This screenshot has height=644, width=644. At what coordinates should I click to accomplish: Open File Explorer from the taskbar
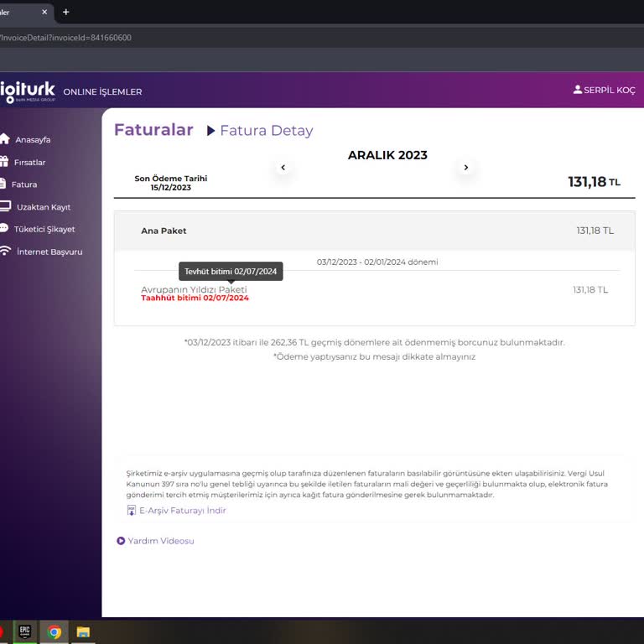83,631
